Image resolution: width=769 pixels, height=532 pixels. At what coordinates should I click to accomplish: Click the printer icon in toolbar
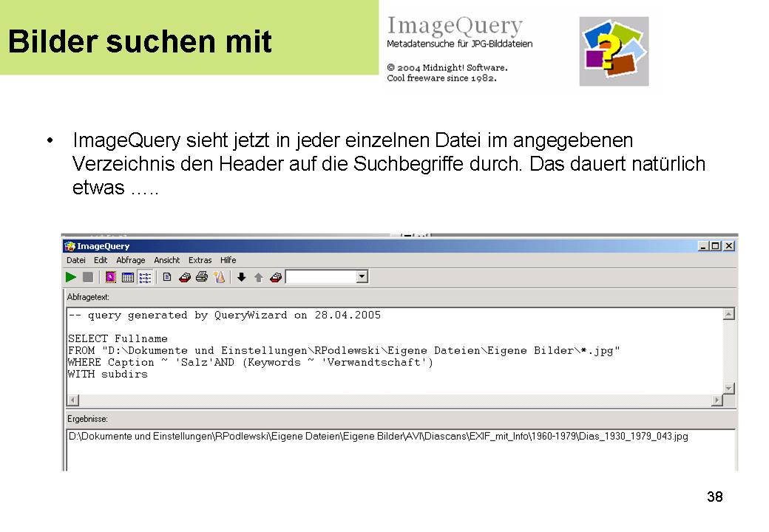click(x=201, y=277)
